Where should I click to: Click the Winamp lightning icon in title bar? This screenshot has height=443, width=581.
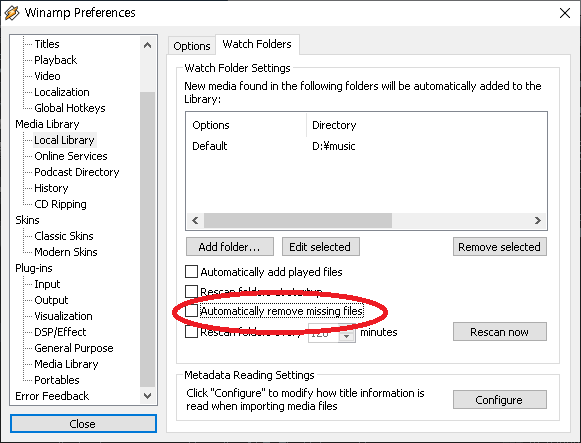11,13
